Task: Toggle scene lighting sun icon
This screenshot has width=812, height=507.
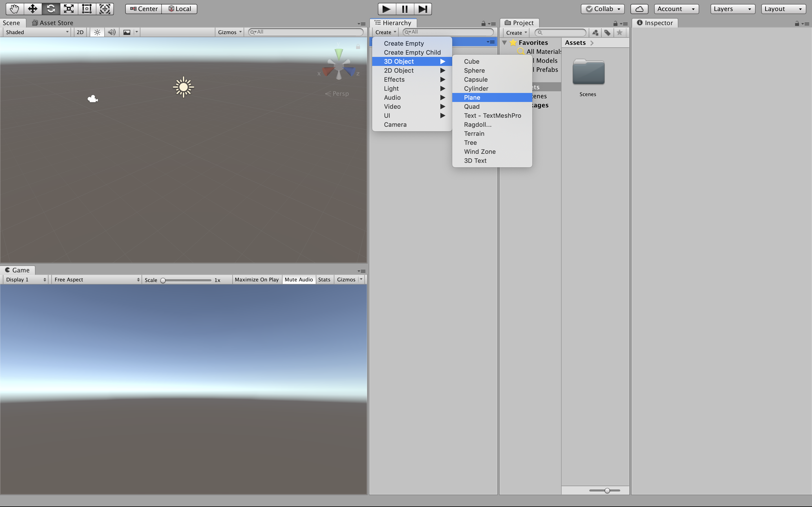Action: tap(97, 32)
